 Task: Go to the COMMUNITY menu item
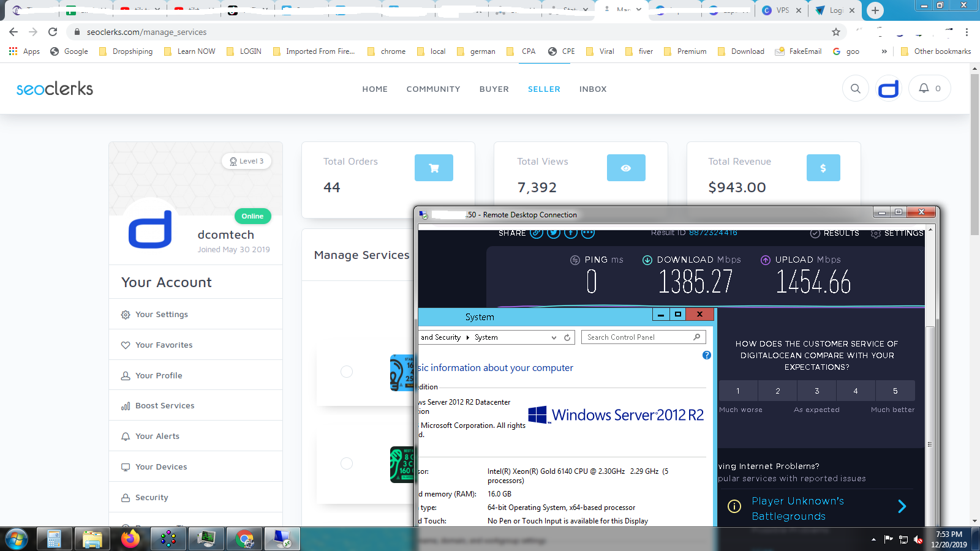point(433,89)
